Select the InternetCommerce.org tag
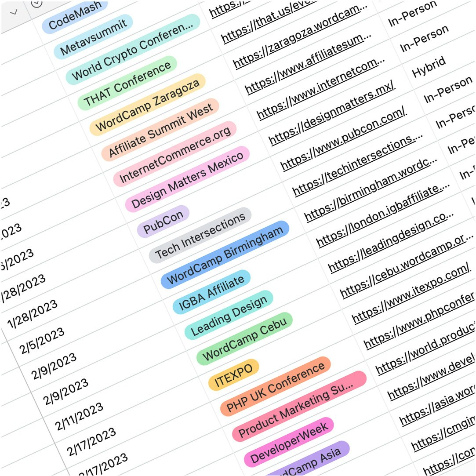Image resolution: width=476 pixels, height=476 pixels. [175, 154]
